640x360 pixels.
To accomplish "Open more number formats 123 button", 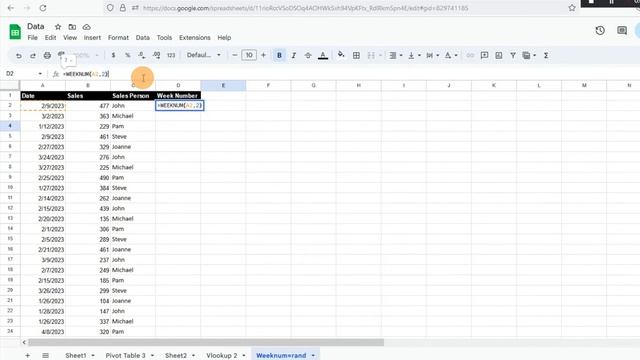I will [171, 56].
